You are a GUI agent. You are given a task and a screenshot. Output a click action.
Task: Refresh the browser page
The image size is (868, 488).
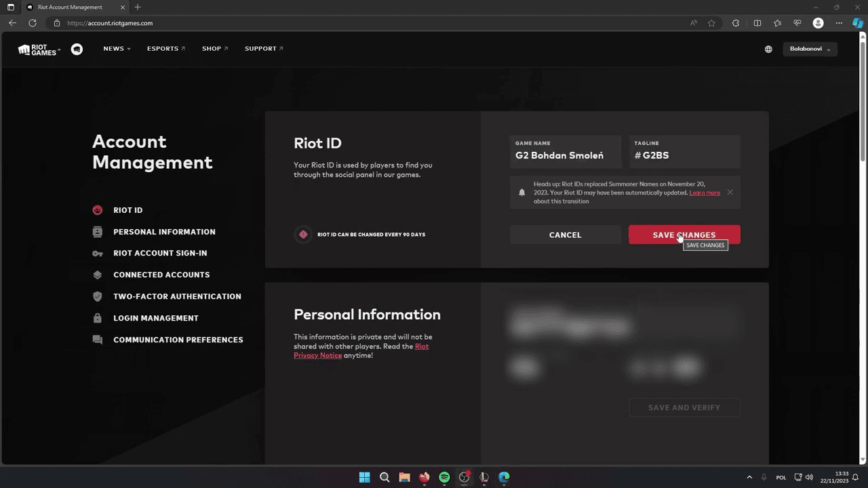(x=32, y=23)
